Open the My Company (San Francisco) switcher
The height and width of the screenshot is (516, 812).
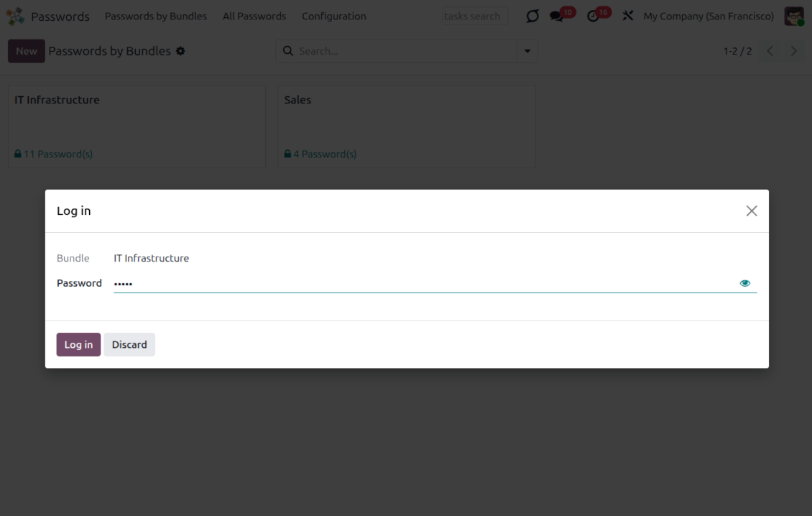click(708, 16)
